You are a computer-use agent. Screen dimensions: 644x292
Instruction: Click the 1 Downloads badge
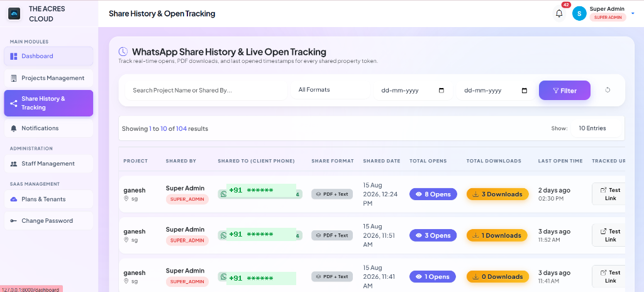[497, 235]
